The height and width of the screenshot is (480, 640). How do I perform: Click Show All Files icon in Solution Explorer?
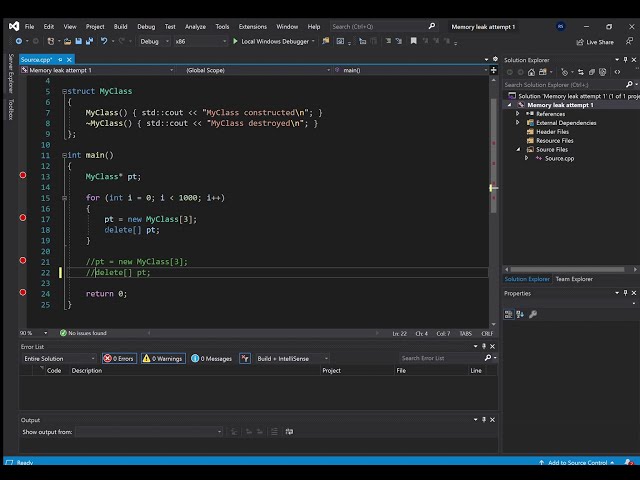pos(602,72)
